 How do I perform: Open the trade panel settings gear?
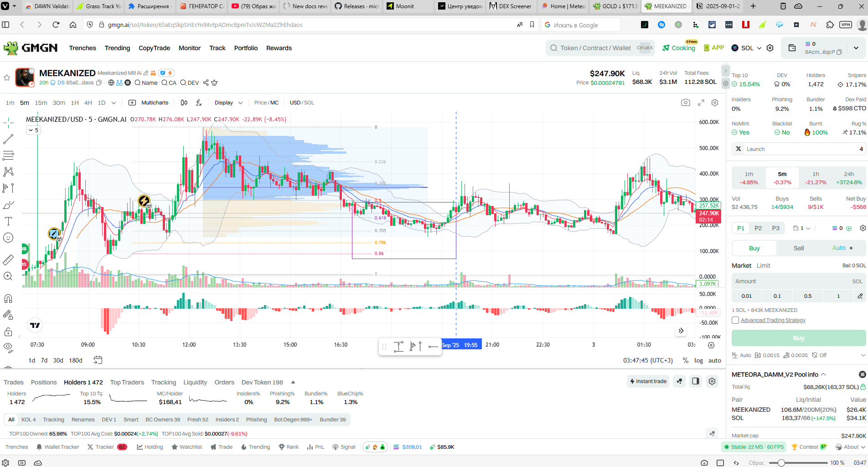(x=863, y=228)
